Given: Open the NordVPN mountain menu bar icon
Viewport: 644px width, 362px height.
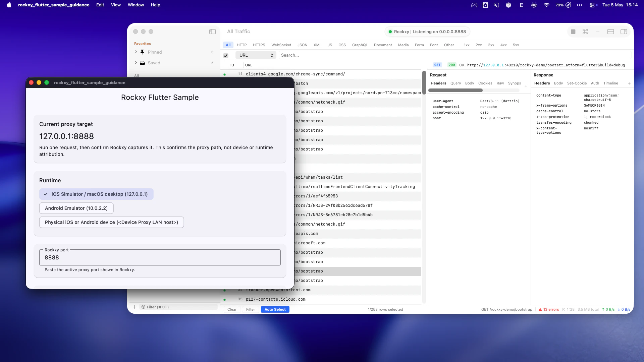Looking at the screenshot, I should pos(474,5).
